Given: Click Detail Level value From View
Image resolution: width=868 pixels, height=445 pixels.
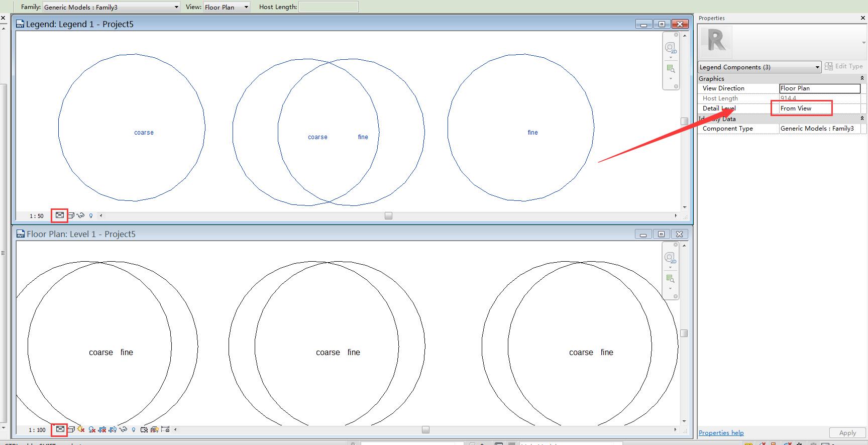Looking at the screenshot, I should pyautogui.click(x=820, y=108).
